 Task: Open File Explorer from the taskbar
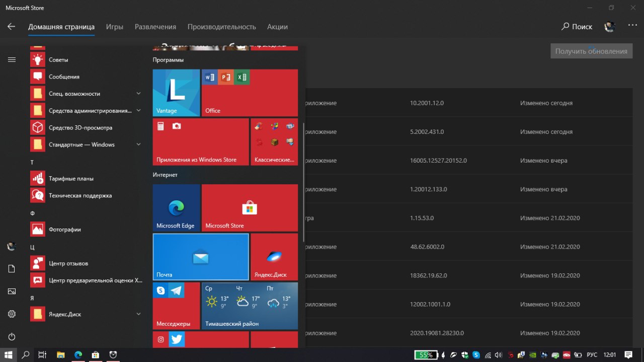pyautogui.click(x=60, y=355)
